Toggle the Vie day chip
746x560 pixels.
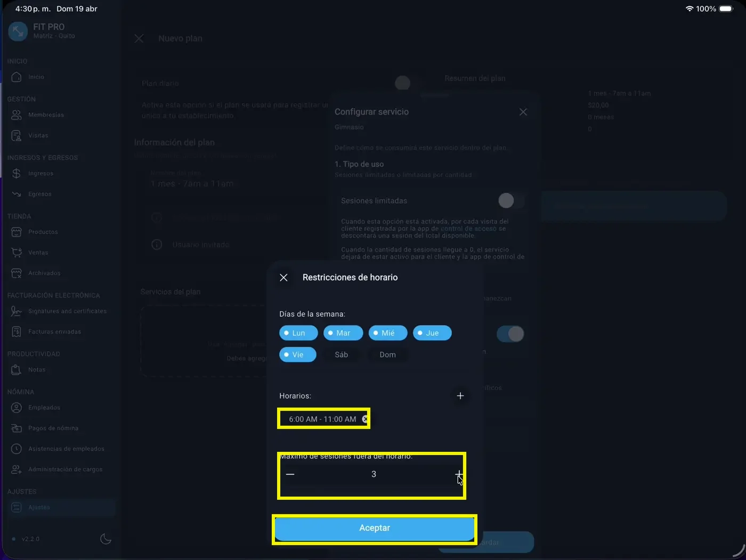click(x=297, y=355)
